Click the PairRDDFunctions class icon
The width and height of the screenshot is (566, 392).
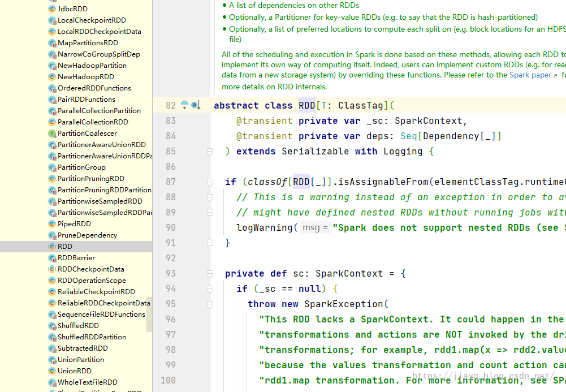[53, 100]
